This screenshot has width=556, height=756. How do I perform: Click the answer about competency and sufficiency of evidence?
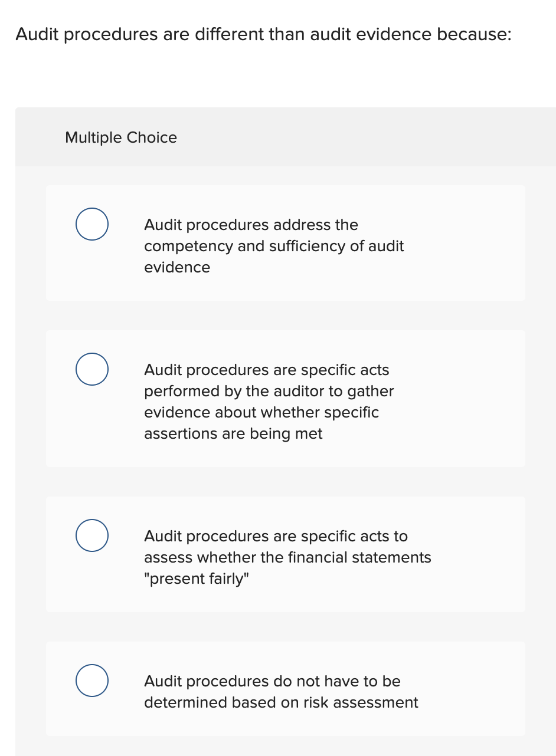[274, 246]
